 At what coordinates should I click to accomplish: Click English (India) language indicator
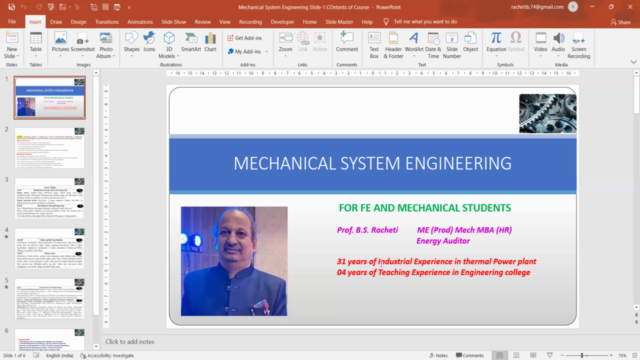click(x=60, y=356)
